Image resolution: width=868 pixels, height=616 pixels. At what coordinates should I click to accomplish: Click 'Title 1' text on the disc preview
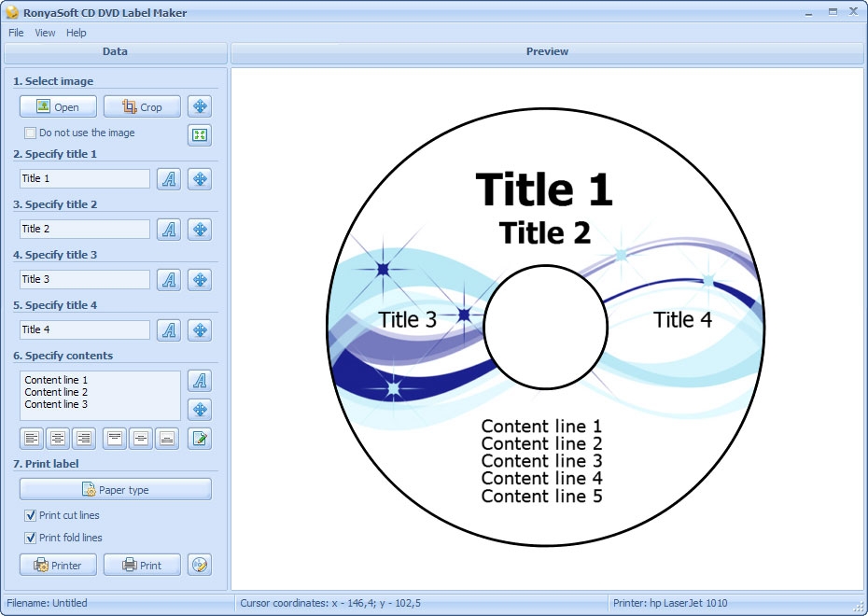(x=544, y=189)
